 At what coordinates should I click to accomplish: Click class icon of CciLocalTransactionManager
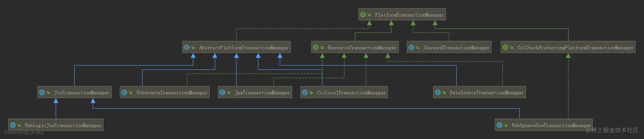point(305,92)
